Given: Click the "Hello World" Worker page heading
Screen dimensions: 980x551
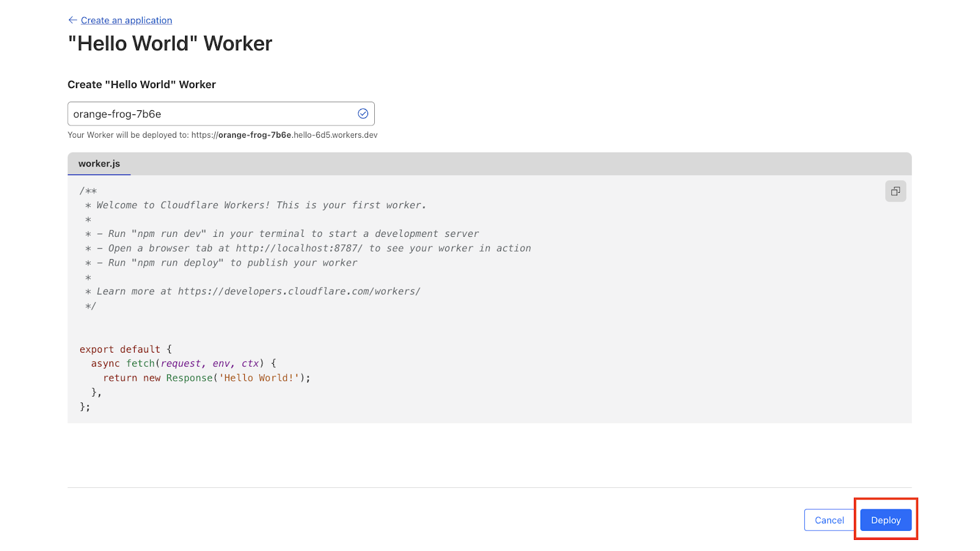Looking at the screenshot, I should [x=170, y=43].
